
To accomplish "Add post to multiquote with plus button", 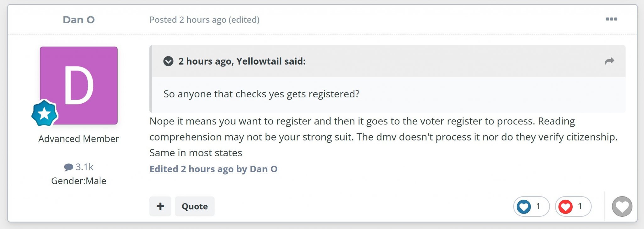I will pyautogui.click(x=160, y=206).
